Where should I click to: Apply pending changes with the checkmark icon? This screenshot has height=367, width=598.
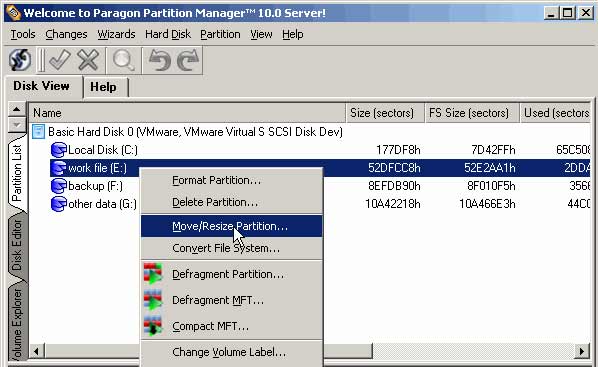coord(59,60)
